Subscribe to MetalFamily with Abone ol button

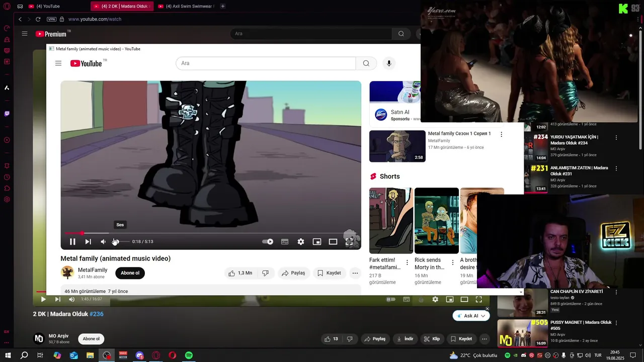(x=130, y=273)
